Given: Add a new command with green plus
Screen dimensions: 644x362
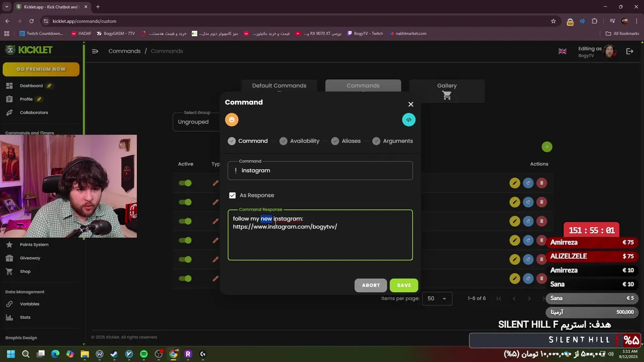Looking at the screenshot, I should (x=547, y=147).
